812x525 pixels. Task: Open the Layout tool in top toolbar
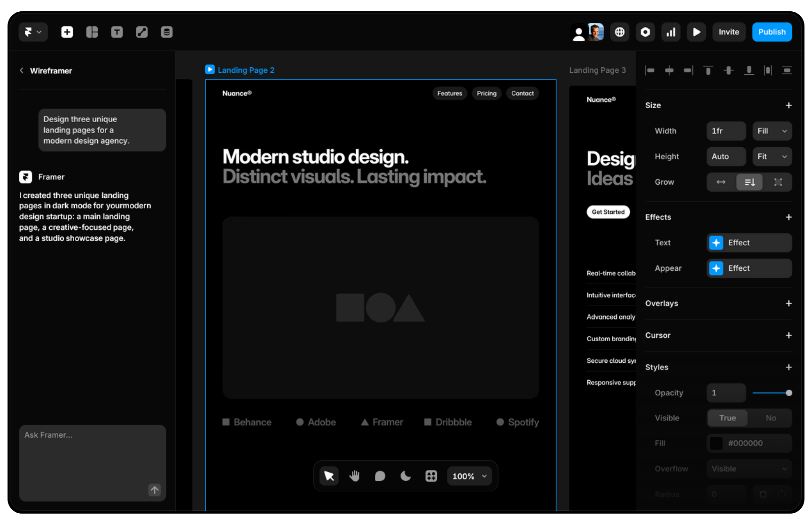pos(92,31)
